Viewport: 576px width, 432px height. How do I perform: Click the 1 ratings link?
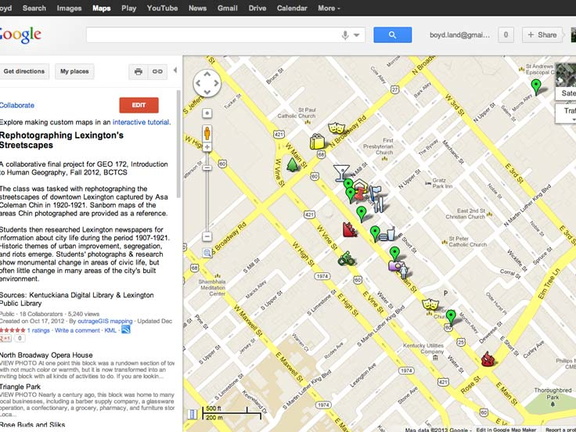point(38,330)
